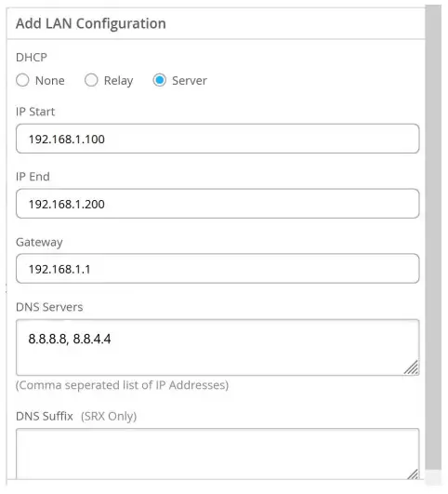Click the DNS Servers resize handle
The width and height of the screenshot is (448, 494).
point(411,367)
